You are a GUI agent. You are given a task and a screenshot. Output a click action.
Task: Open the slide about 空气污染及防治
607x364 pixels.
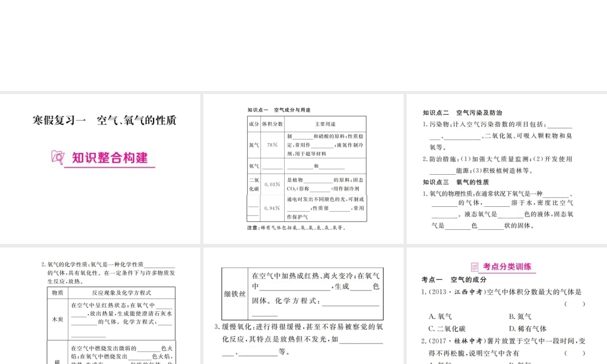507,169
